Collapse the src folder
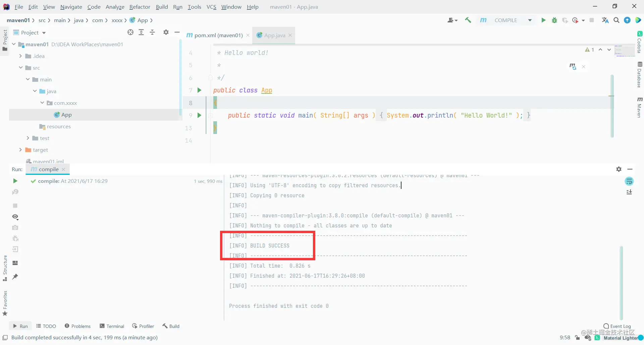This screenshot has height=345, width=644. [20, 67]
